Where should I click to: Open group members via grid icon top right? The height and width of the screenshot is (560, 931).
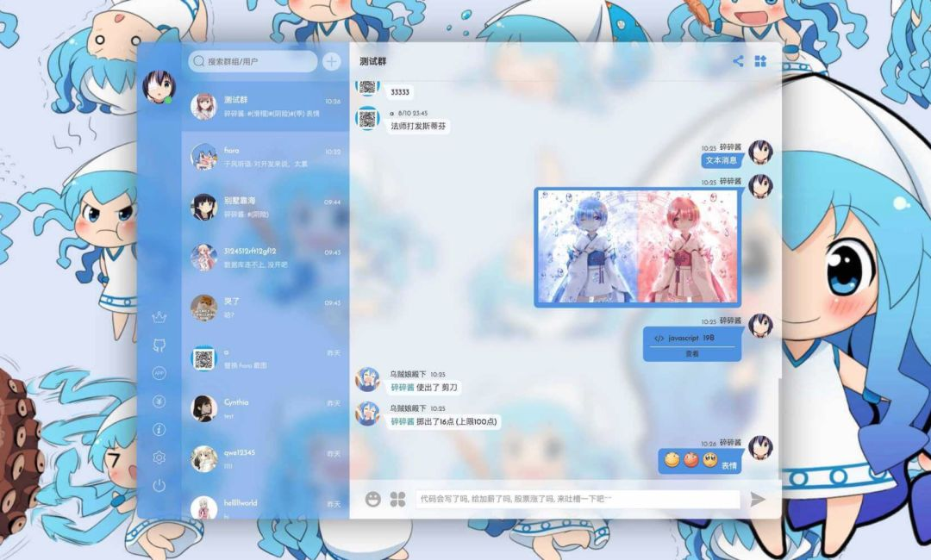[762, 61]
